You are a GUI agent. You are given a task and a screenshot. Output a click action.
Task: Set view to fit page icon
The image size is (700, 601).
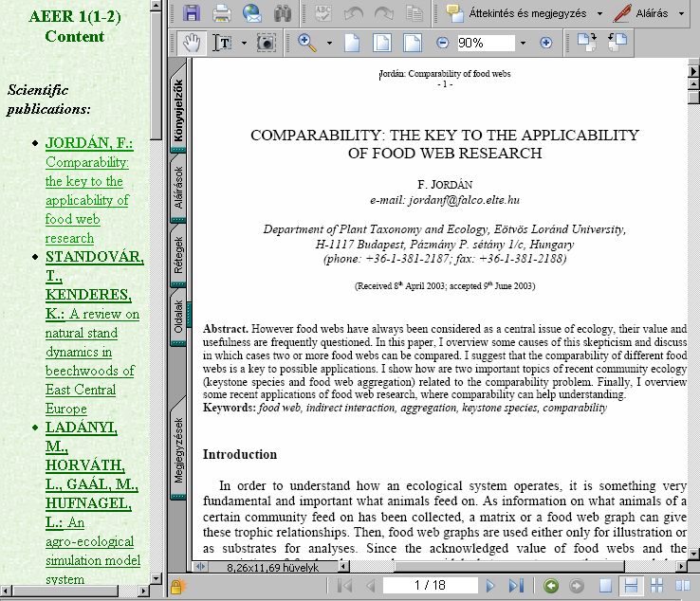coord(382,43)
